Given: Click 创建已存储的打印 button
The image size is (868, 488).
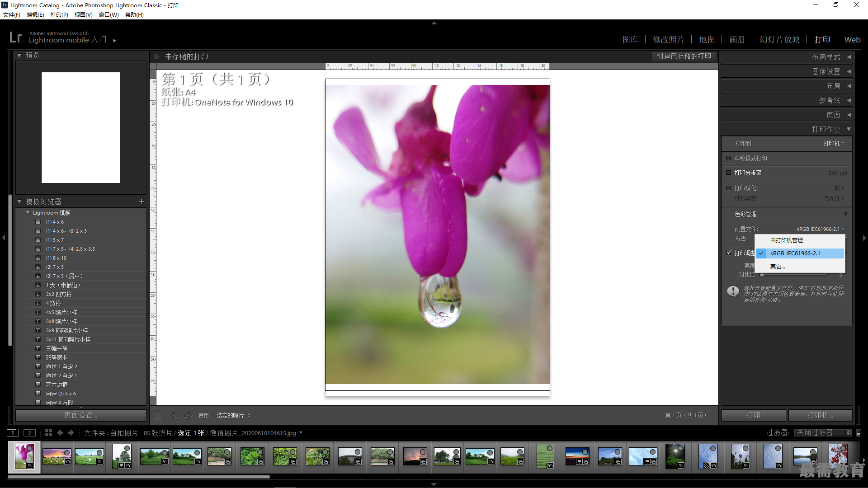Looking at the screenshot, I should (x=684, y=56).
